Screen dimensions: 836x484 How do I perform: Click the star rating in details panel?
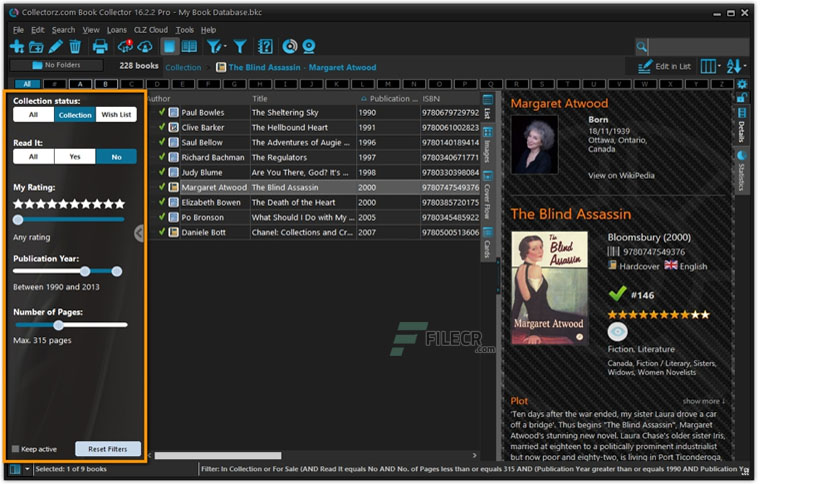click(658, 314)
